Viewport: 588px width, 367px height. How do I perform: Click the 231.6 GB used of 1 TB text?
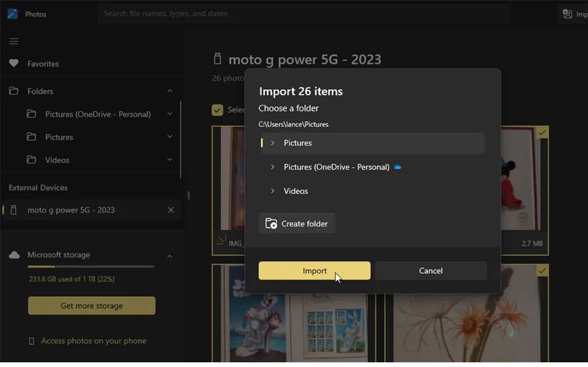coord(72,279)
